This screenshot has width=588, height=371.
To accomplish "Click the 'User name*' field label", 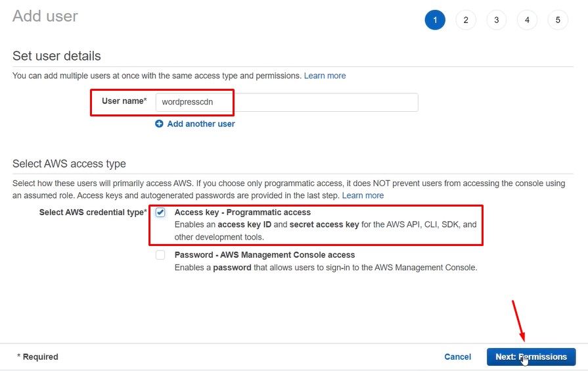I will [x=123, y=101].
